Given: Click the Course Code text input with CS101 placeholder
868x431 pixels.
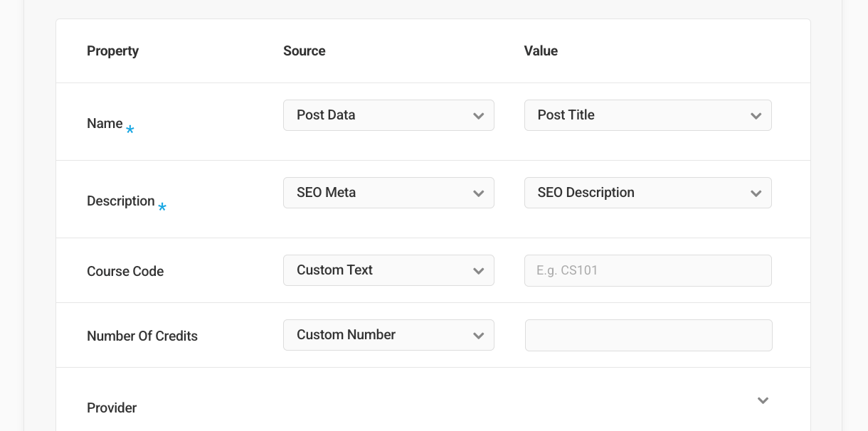Looking at the screenshot, I should 647,270.
